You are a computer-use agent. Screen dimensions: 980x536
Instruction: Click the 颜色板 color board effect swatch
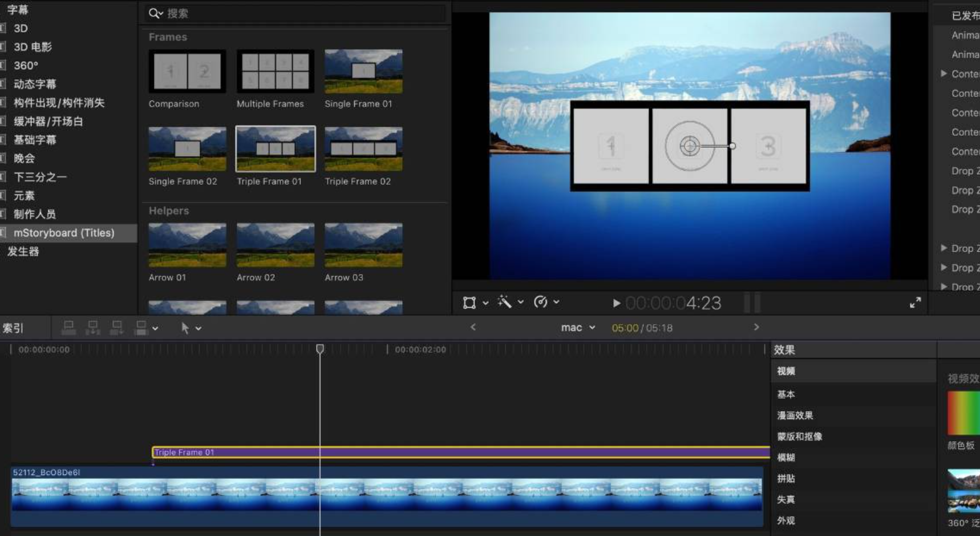(x=963, y=413)
